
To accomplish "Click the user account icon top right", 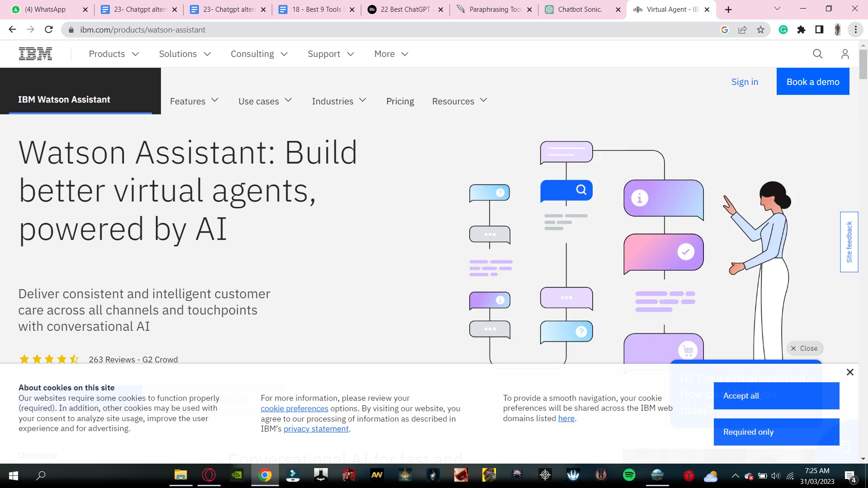I will [x=845, y=54].
